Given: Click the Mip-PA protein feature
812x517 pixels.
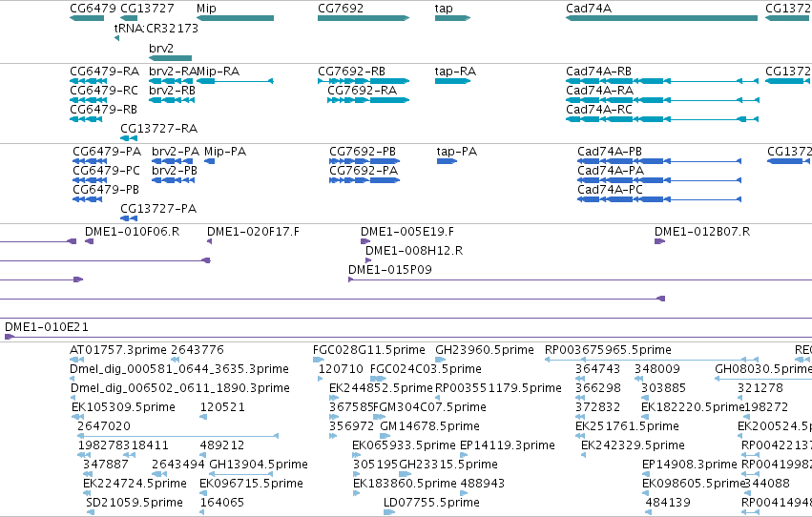Looking at the screenshot, I should tap(209, 161).
